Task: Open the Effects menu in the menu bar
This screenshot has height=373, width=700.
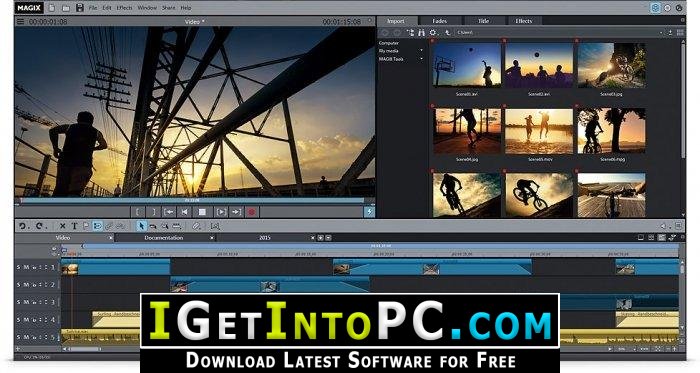Action: coord(124,8)
